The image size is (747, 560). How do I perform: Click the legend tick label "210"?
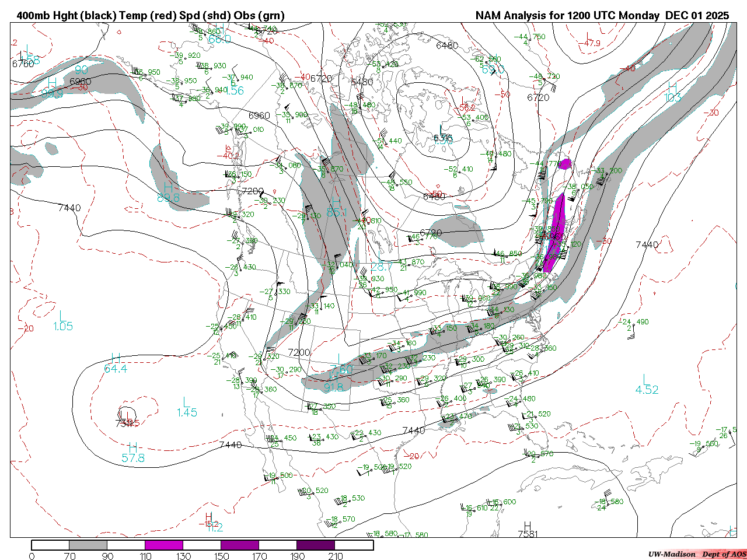[335, 556]
